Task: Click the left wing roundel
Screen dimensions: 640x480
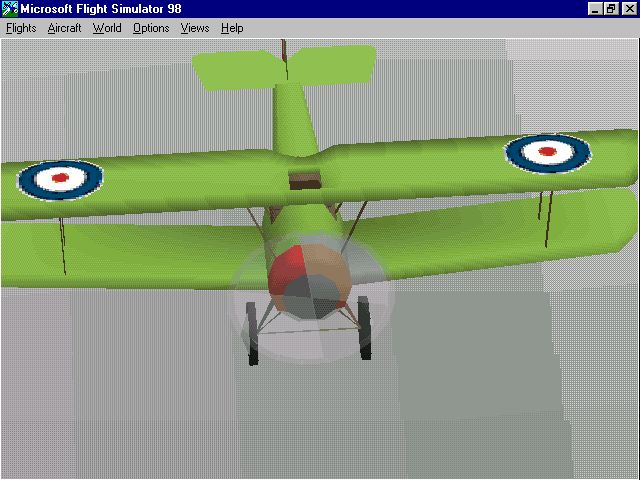Action: (x=60, y=178)
